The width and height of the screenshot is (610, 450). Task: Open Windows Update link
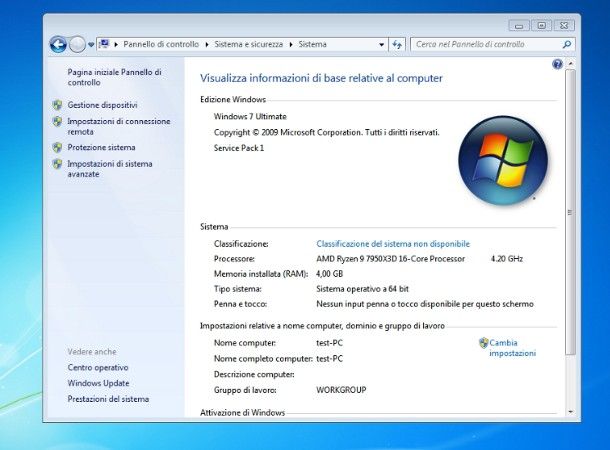pyautogui.click(x=98, y=383)
